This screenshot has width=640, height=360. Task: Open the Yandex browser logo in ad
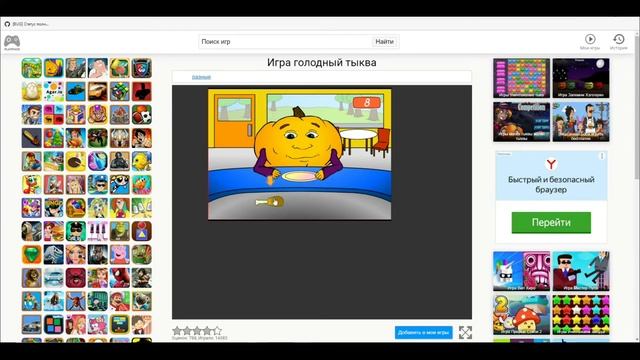point(551,164)
